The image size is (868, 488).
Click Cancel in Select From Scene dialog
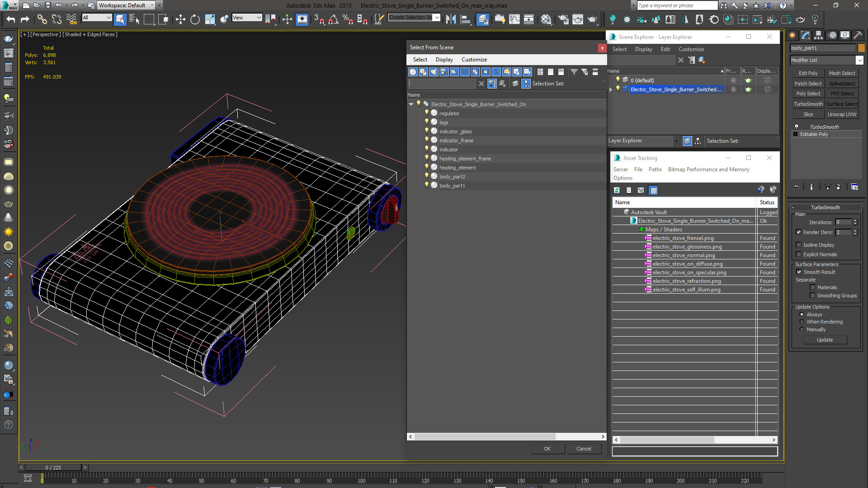(584, 449)
